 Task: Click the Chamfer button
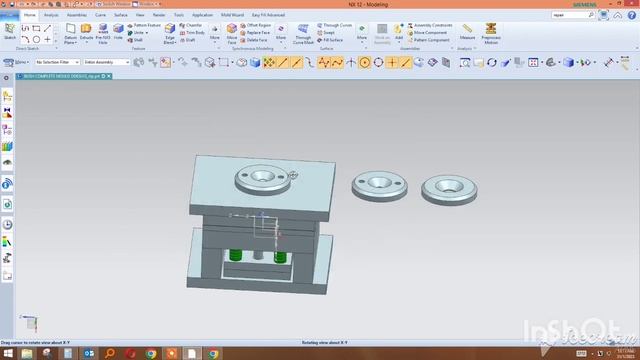[191, 25]
